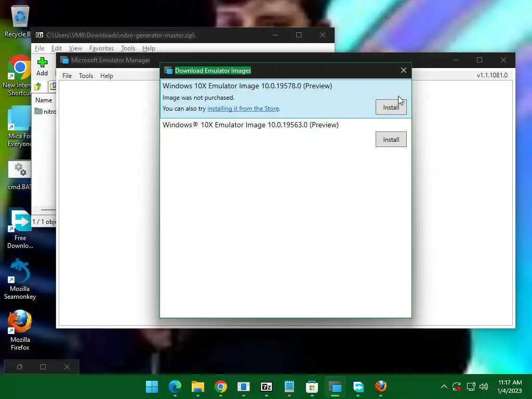The height and width of the screenshot is (399, 532).
Task: Minimize the Microsoft Emulator Manager window
Action: [456, 60]
